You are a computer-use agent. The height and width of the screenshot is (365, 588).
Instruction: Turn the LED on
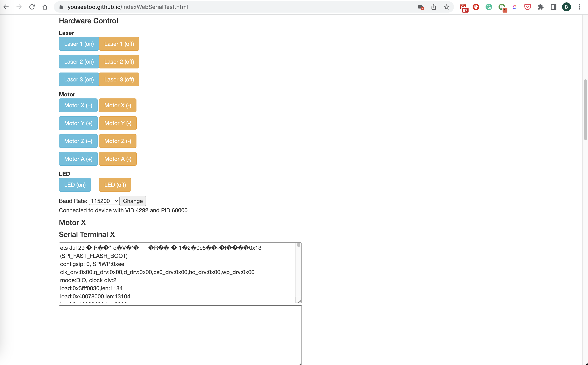(x=75, y=185)
